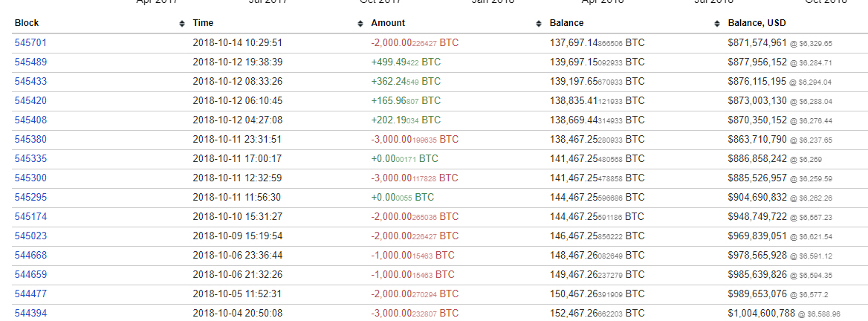Screen dimensions: 868x321
Task: Open block 544394 link
Action: click(30, 314)
